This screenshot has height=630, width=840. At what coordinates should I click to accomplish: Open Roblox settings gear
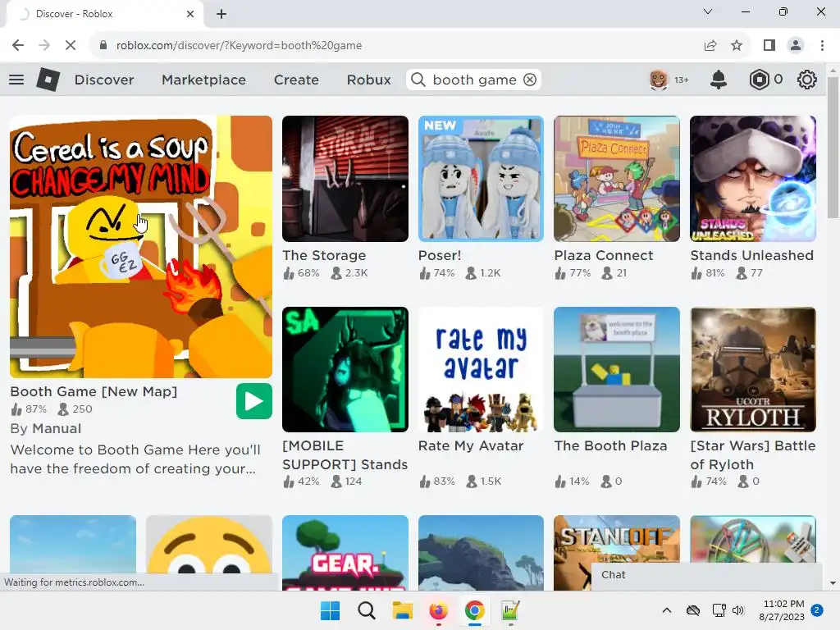coord(807,80)
